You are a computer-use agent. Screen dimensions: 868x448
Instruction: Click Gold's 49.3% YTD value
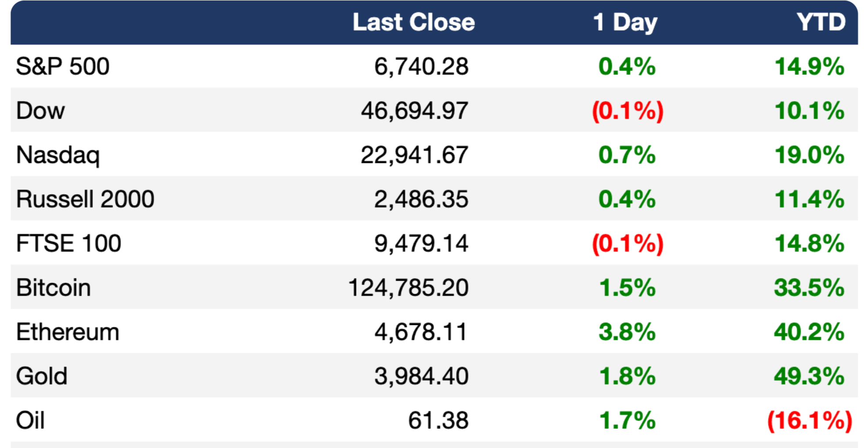click(809, 377)
